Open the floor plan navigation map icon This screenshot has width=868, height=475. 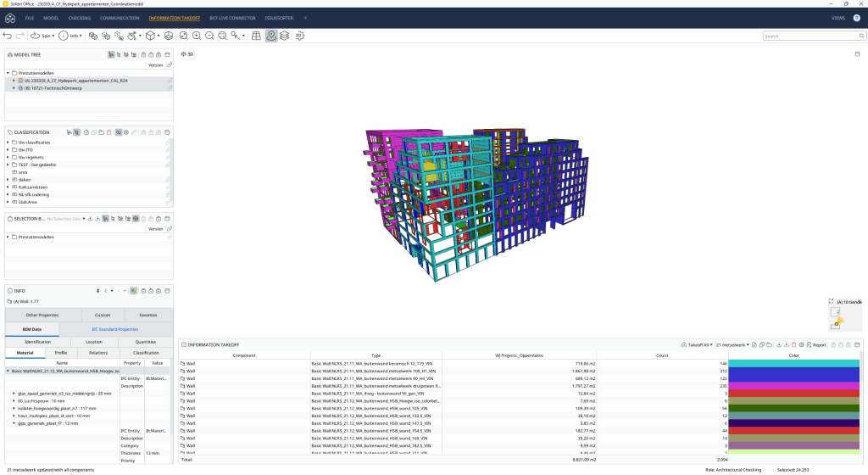256,36
